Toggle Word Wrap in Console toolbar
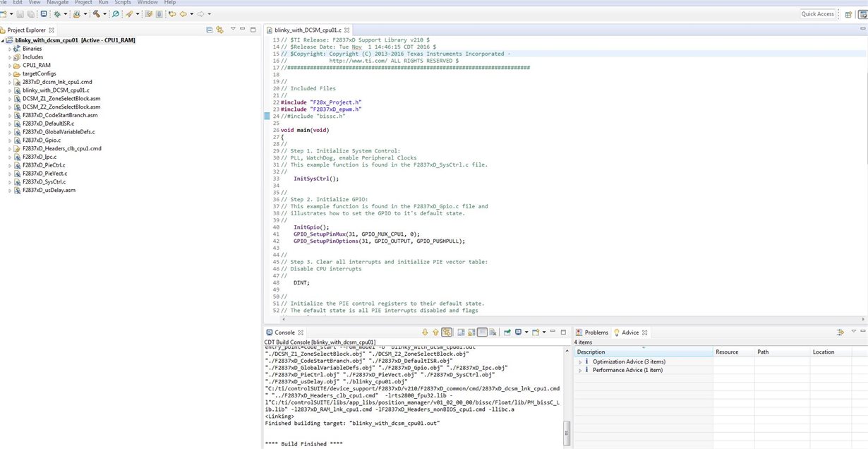 click(x=482, y=332)
